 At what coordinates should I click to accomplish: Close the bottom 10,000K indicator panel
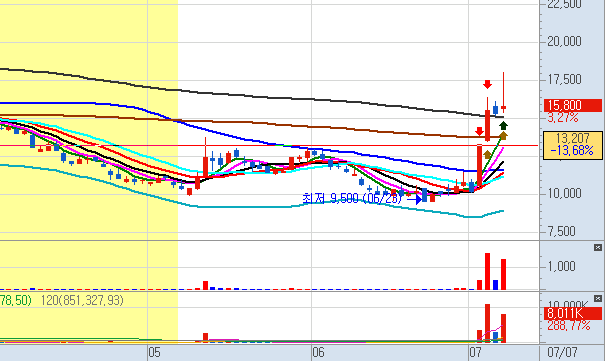(x=598, y=299)
